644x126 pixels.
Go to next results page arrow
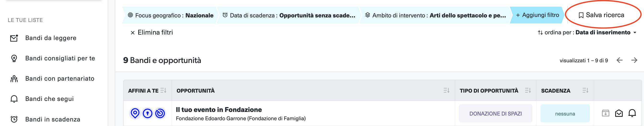tap(634, 60)
